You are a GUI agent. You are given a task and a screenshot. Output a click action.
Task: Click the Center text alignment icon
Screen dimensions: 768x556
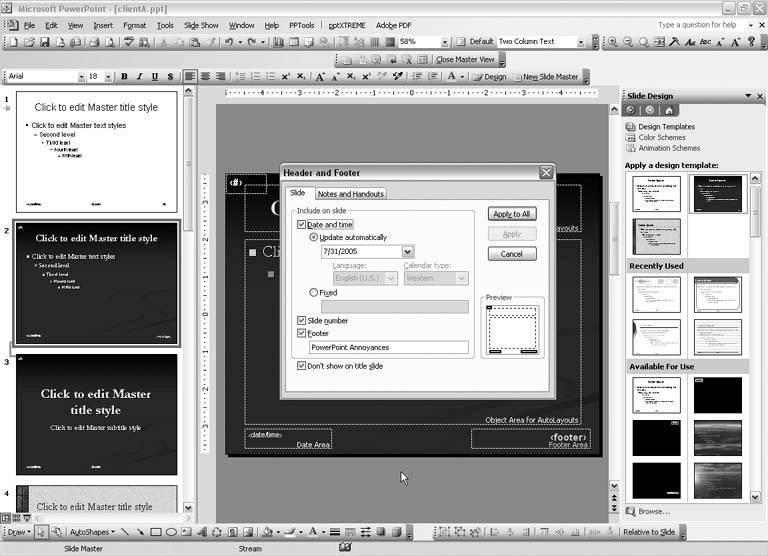[x=206, y=77]
